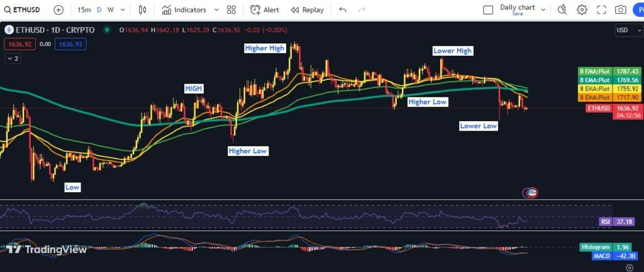Click the red sell price 1636.92
The image size is (644, 272).
pyautogui.click(x=19, y=44)
